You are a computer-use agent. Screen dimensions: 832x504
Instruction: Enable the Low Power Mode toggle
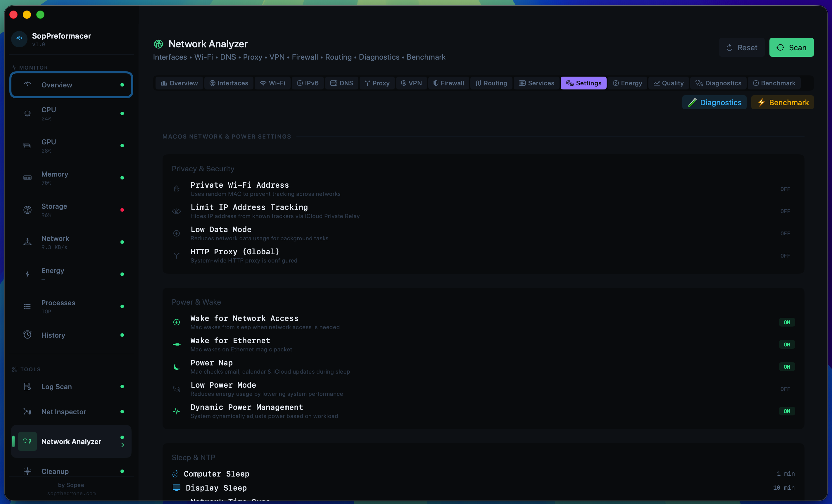(786, 389)
